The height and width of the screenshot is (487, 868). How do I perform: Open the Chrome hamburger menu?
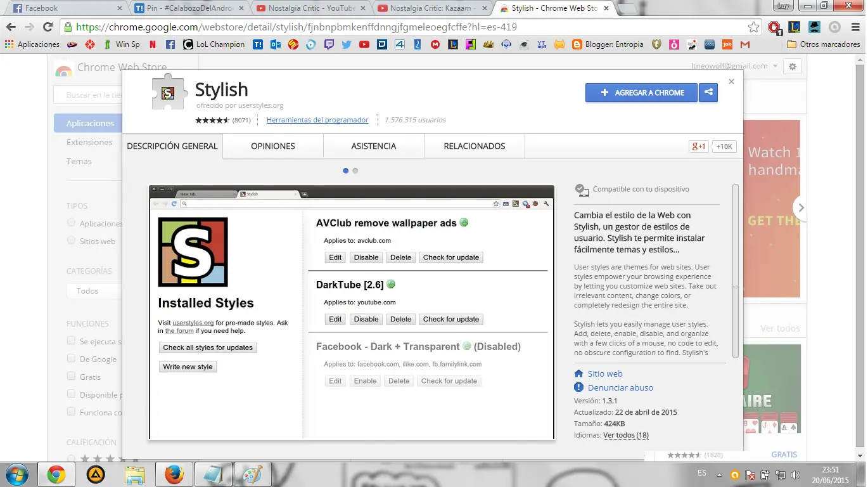click(855, 27)
